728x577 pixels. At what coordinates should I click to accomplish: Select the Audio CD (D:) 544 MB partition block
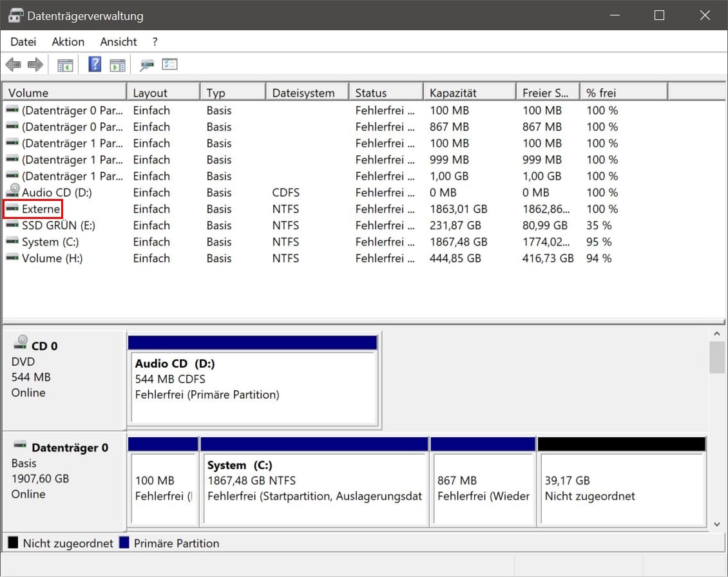tap(253, 381)
